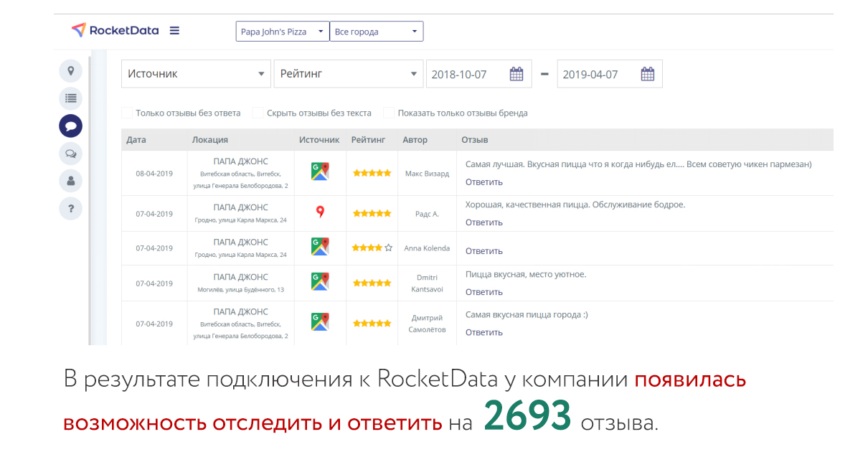868x452 pixels.
Task: Click five-star rating in Dmitri Kantsavoi row
Action: tap(372, 283)
